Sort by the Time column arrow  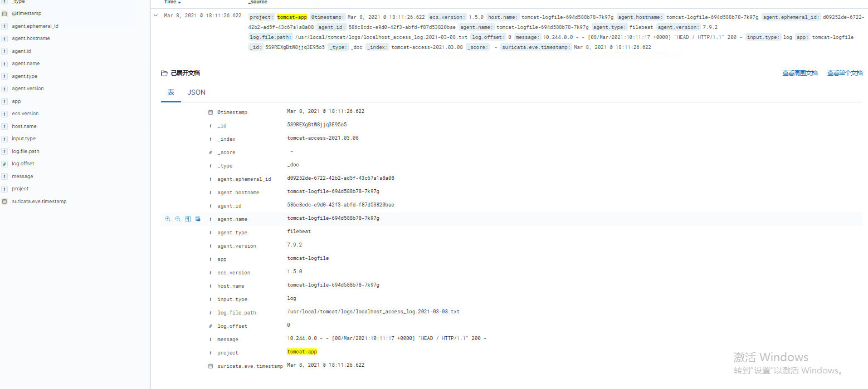point(179,2)
